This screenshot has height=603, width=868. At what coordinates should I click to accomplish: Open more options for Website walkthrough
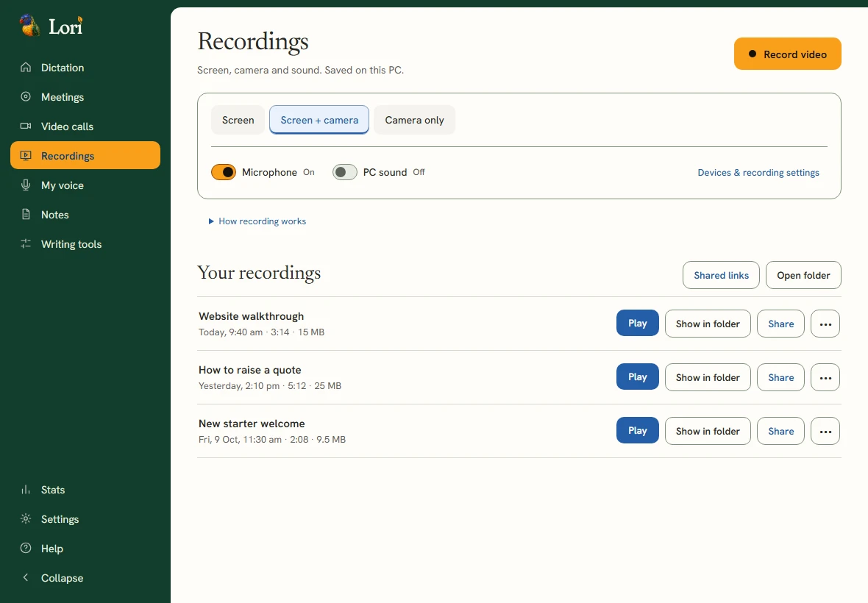pyautogui.click(x=825, y=324)
